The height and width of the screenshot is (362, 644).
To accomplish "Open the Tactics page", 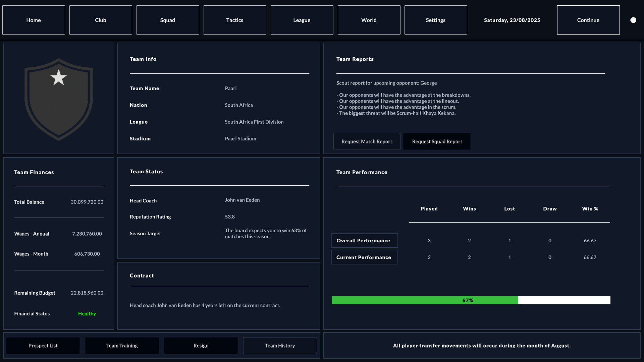I will pos(234,20).
